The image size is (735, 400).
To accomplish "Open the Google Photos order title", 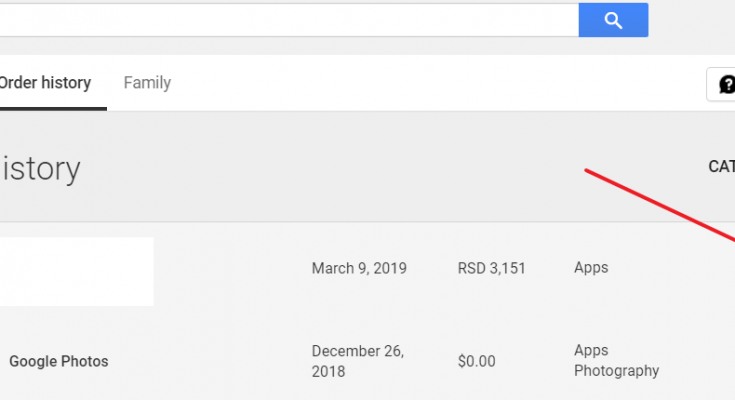I will 59,361.
